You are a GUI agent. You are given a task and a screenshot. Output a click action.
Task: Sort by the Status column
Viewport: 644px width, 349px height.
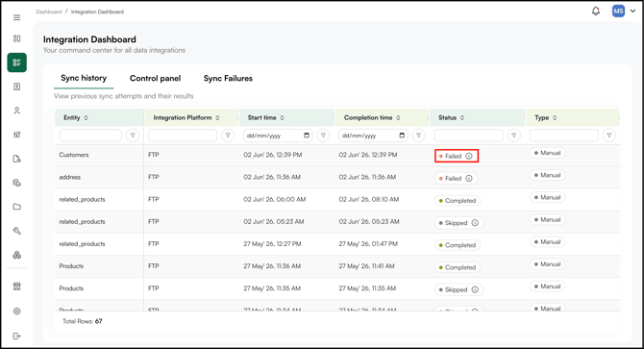pyautogui.click(x=462, y=118)
